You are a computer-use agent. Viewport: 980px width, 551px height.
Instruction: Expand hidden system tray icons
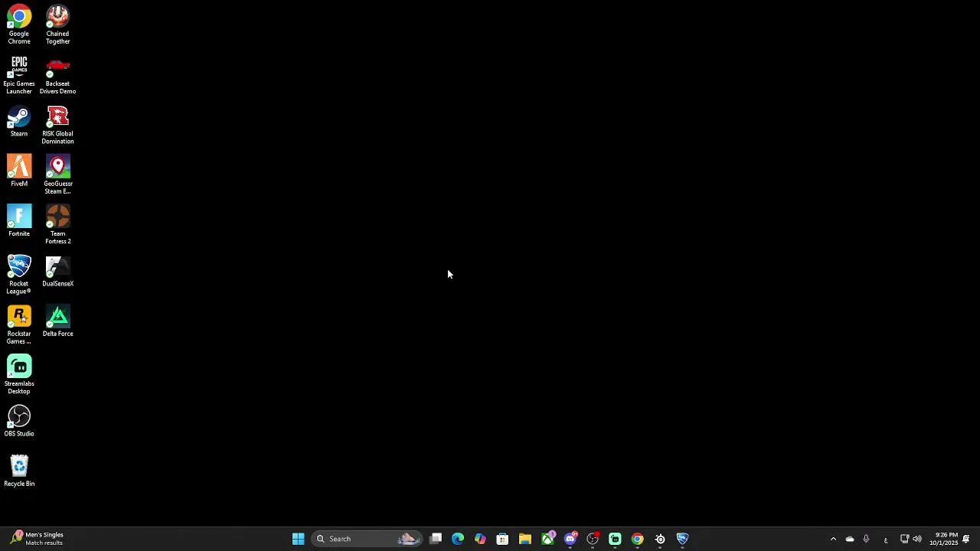[833, 539]
